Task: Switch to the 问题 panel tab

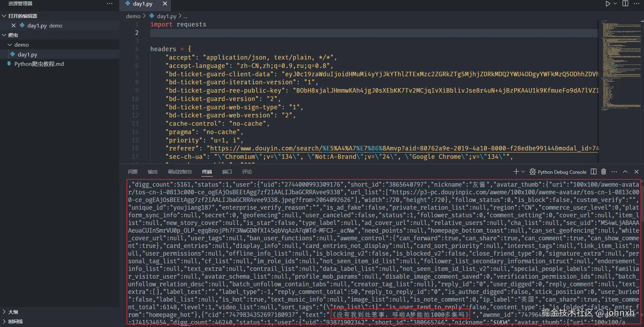Action: 132,172
